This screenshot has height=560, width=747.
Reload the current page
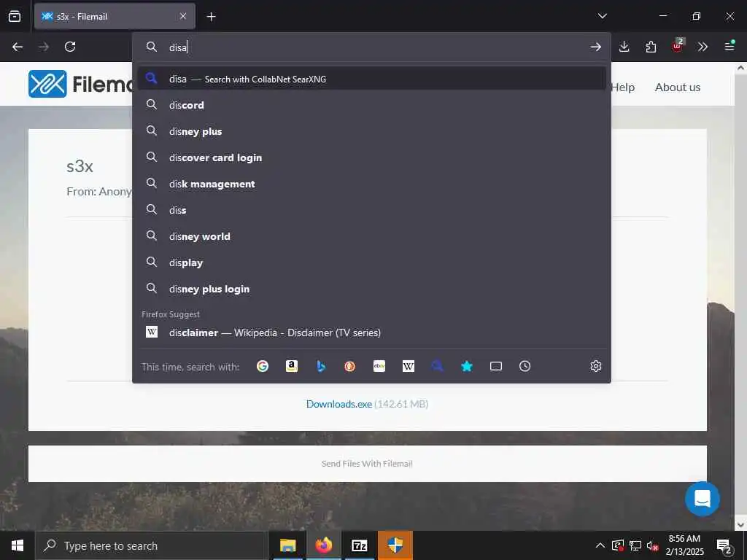click(x=70, y=47)
